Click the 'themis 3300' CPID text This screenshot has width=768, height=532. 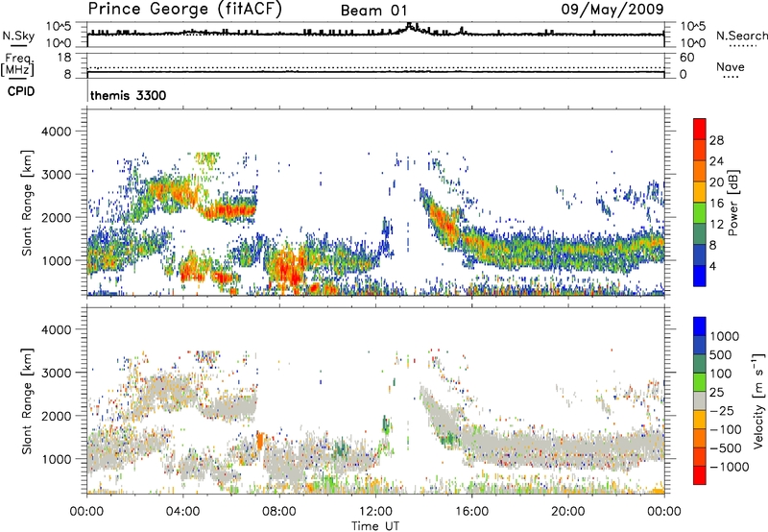pos(129,95)
